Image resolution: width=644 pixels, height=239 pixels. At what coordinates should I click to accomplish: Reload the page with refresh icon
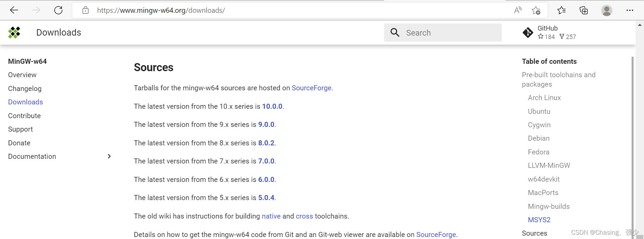tap(58, 10)
